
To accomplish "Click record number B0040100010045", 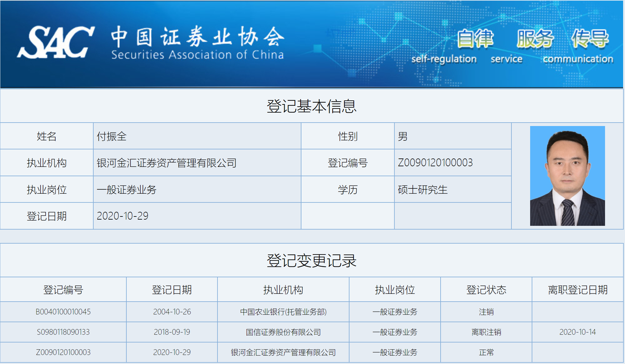I will (x=63, y=312).
